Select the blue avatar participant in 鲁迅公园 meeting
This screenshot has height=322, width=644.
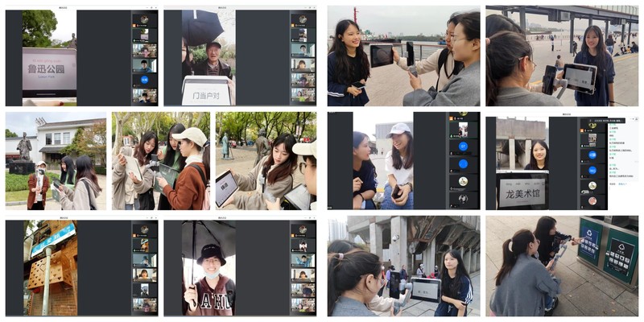coord(144,80)
